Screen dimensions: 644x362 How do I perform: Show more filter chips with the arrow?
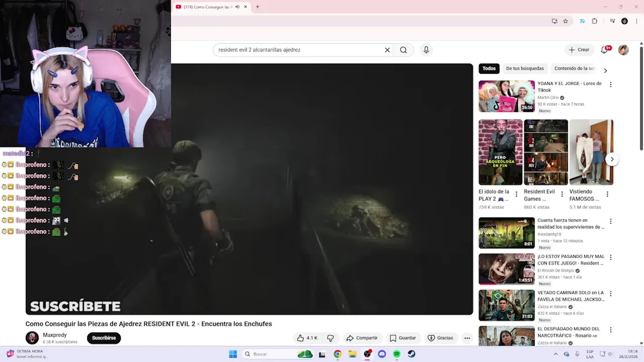pos(605,71)
